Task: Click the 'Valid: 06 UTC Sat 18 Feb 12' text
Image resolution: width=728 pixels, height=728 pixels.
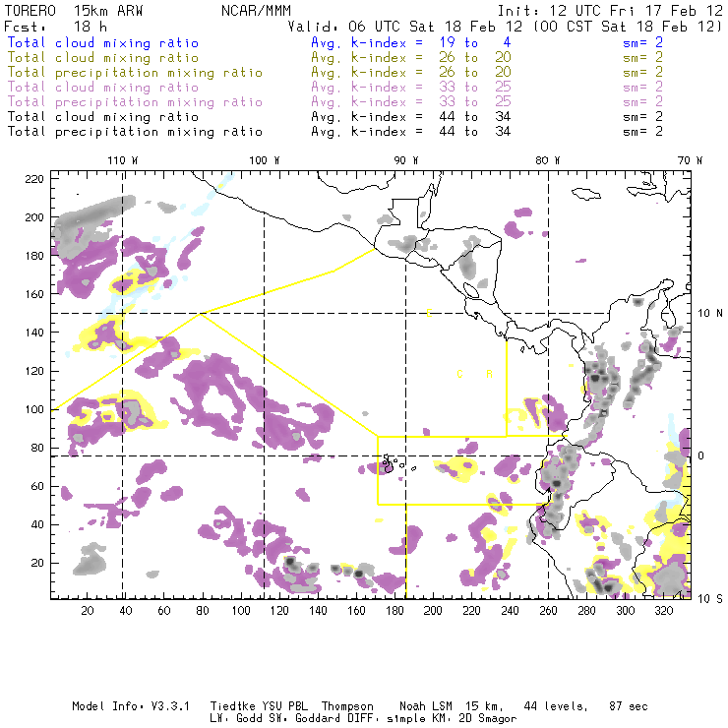Action: [x=405, y=27]
